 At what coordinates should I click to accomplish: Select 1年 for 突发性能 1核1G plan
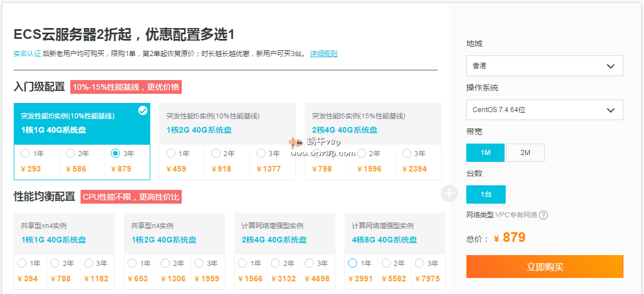tap(25, 153)
